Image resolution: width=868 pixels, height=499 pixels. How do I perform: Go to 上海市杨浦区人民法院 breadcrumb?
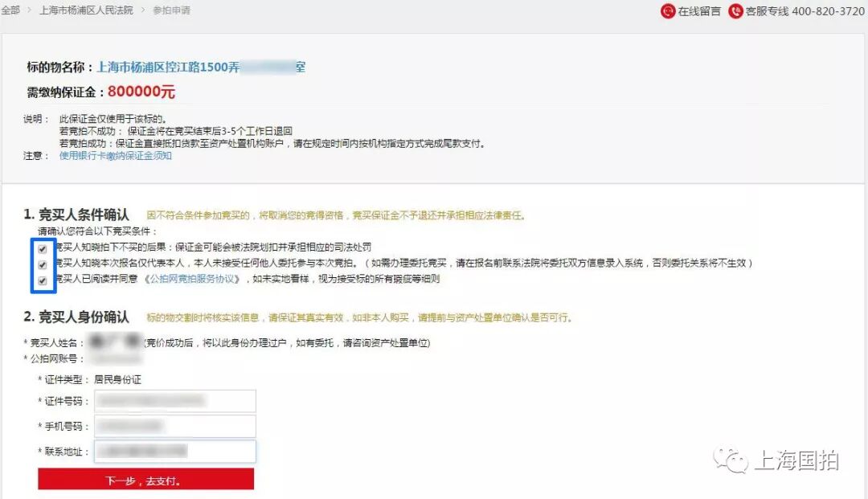[86, 10]
